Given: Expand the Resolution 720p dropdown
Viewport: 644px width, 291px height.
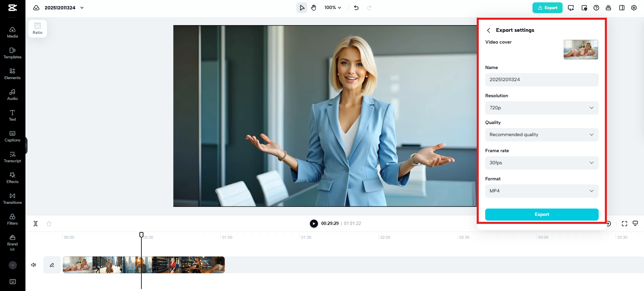Looking at the screenshot, I should 541,108.
